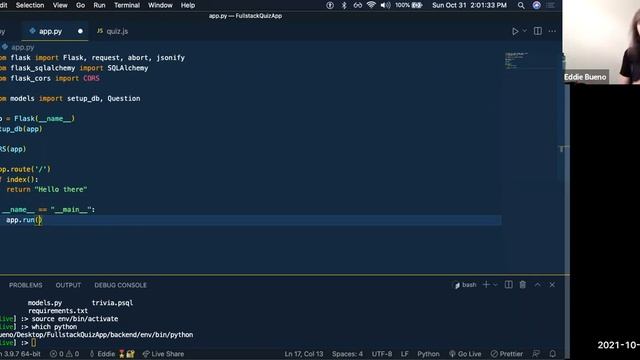
Task: Open the Terminal menu
Action: pyautogui.click(x=127, y=5)
